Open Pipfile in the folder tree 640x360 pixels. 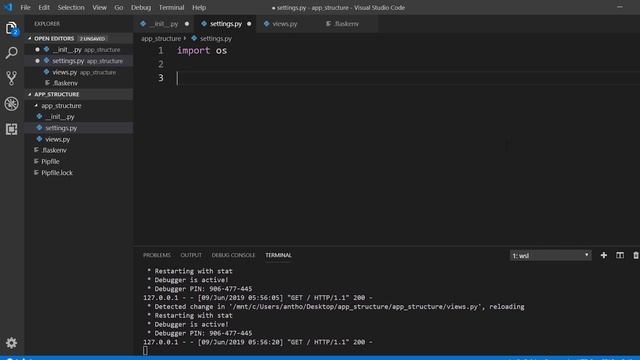[x=79, y=162]
